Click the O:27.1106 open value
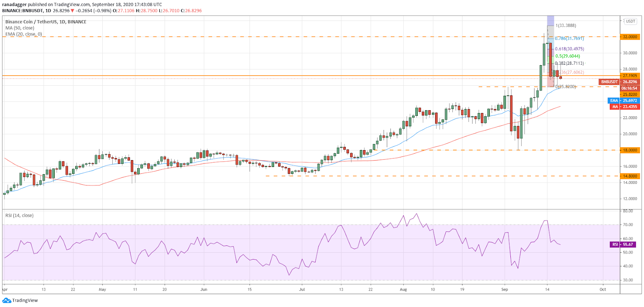 (x=124, y=11)
